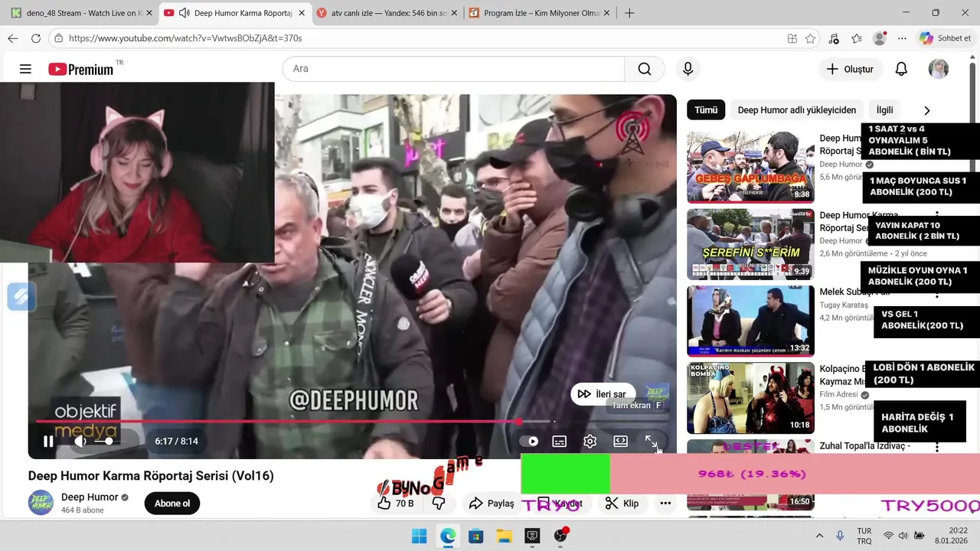This screenshot has height=551, width=980.
Task: Open the Sohbet et Copilot button
Action: coord(946,38)
